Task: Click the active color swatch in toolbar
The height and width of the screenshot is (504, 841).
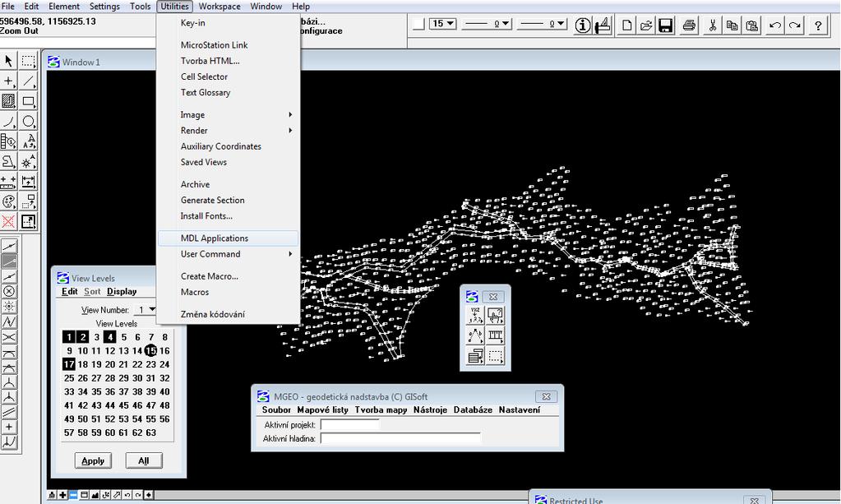Action: point(419,24)
